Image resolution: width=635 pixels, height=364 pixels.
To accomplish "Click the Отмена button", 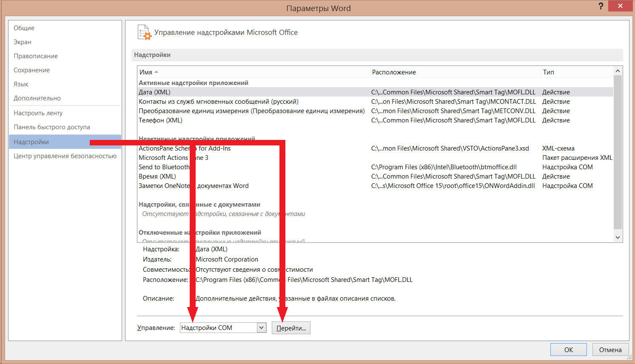I will [610, 350].
